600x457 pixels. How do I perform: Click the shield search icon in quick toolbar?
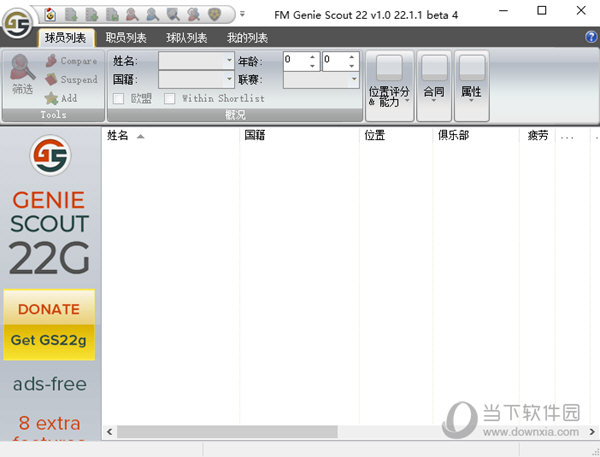click(x=173, y=15)
